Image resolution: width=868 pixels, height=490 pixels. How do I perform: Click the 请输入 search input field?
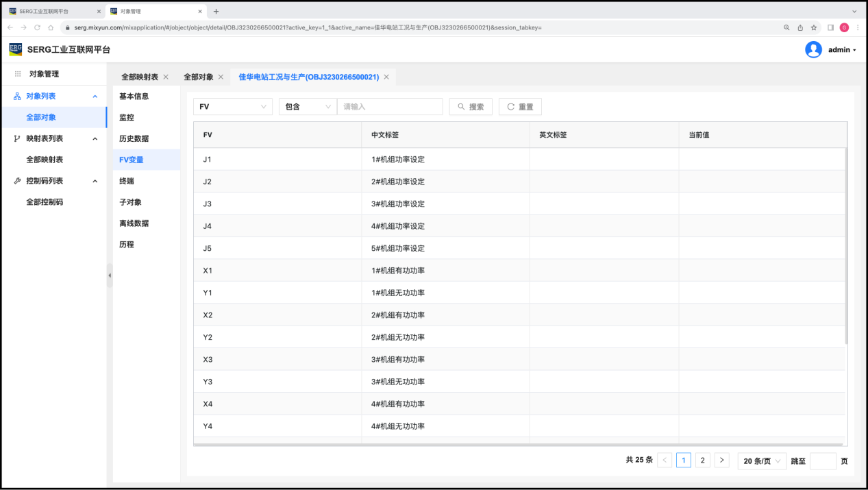(x=390, y=107)
